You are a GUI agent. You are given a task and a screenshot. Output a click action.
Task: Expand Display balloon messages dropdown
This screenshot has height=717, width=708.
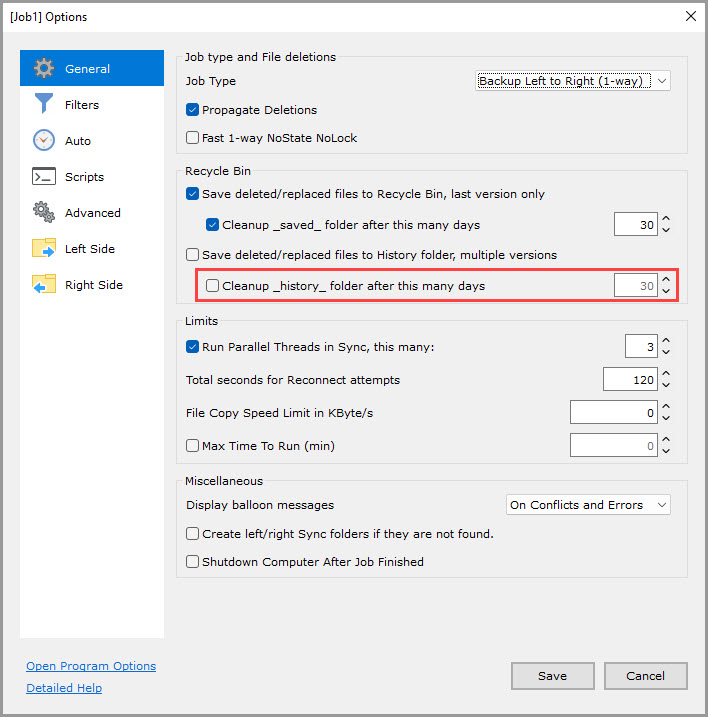[588, 505]
